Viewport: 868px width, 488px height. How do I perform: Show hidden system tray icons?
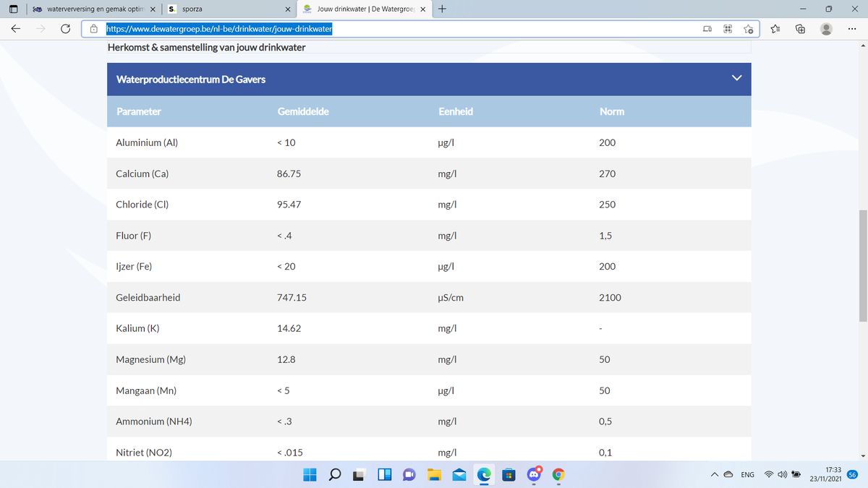pos(715,475)
